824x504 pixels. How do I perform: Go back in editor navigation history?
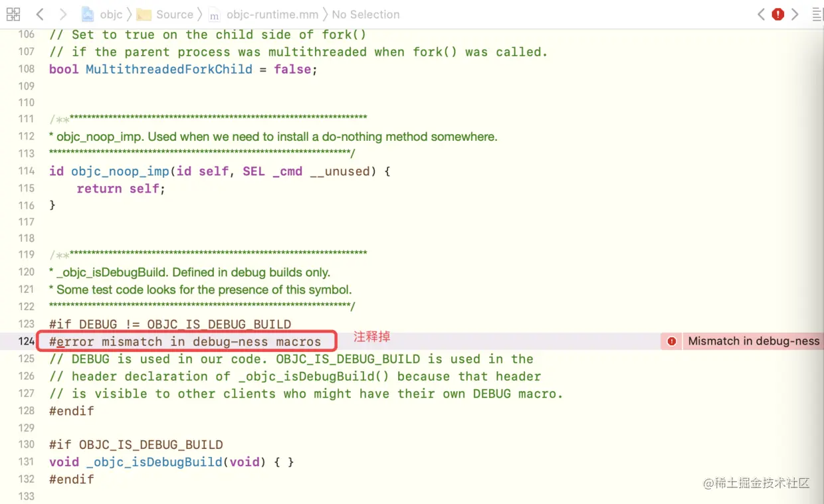40,14
